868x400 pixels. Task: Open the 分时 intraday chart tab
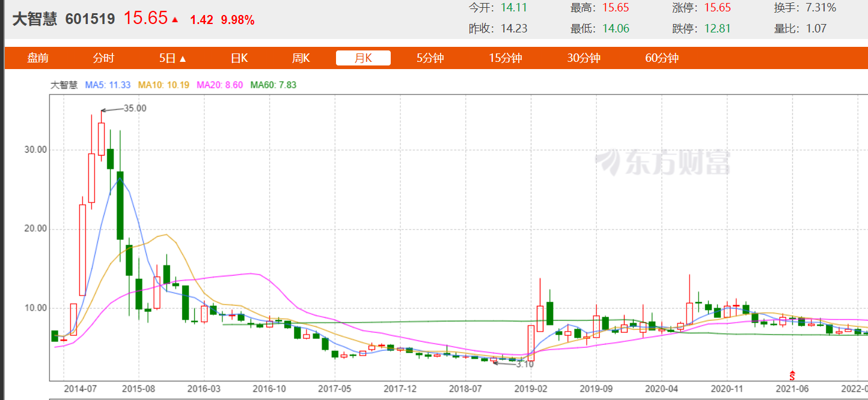coord(103,58)
